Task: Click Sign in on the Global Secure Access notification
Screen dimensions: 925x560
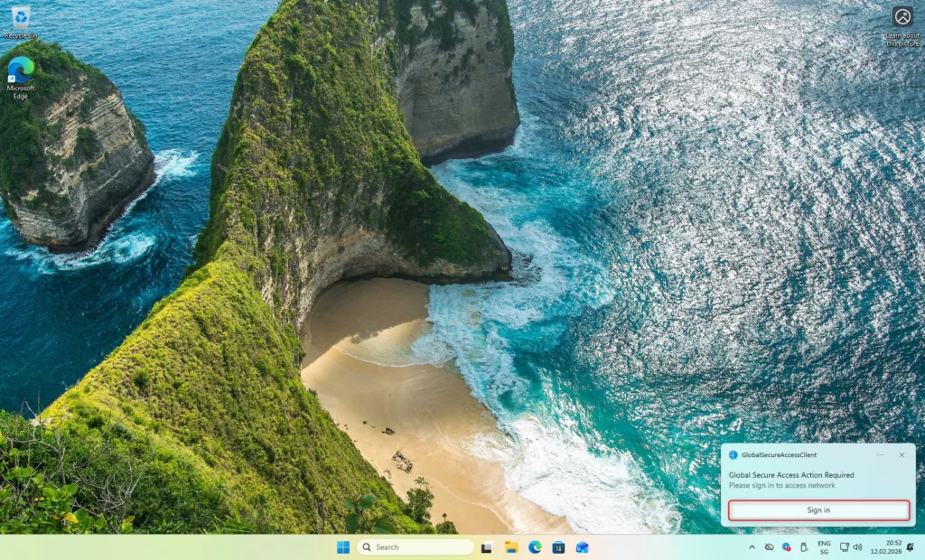Action: 818,510
